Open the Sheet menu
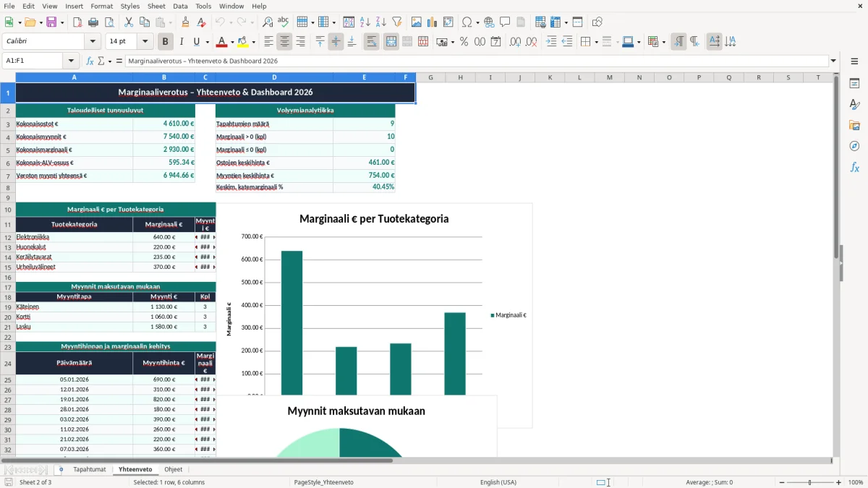868x488 pixels. coord(156,6)
